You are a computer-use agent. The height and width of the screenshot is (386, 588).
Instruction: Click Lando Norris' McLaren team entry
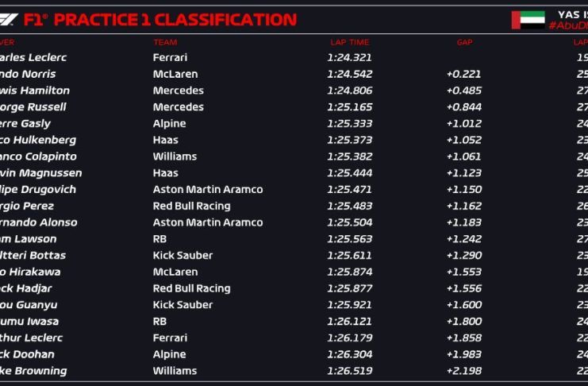tap(175, 74)
